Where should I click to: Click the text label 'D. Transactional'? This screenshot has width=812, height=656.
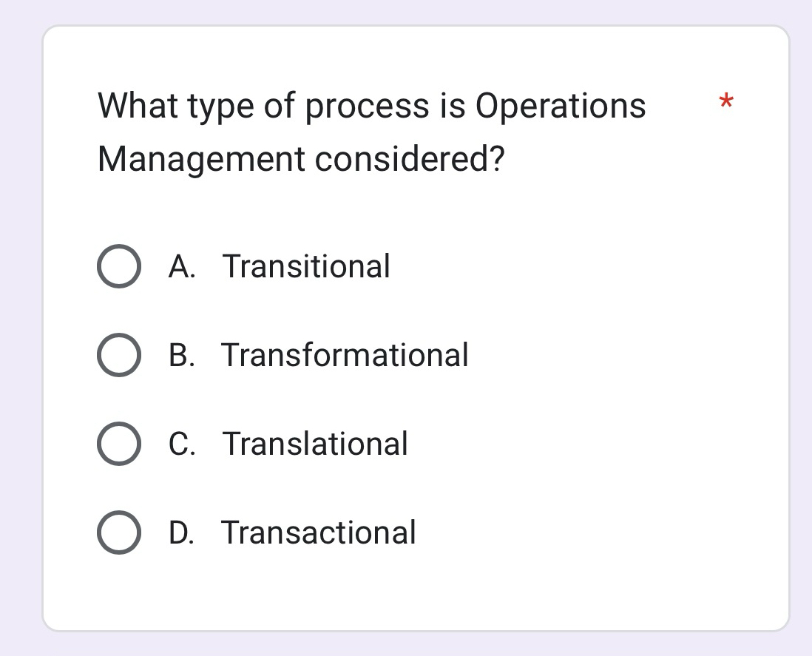tap(292, 533)
